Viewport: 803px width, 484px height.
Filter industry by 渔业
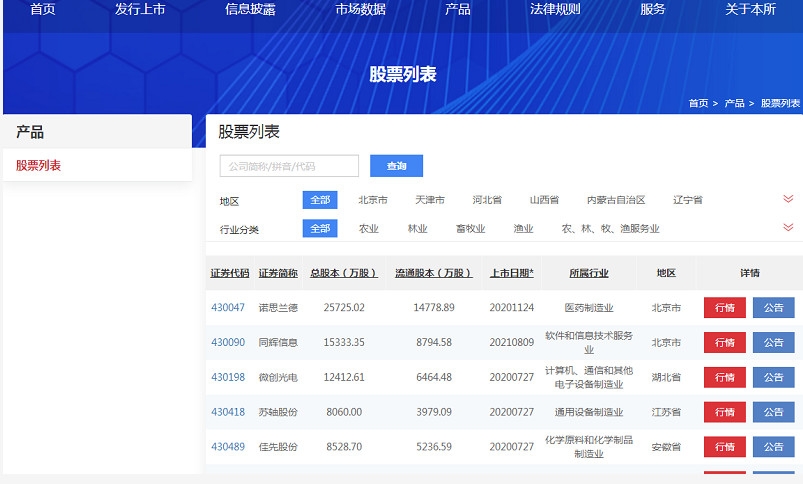click(523, 228)
